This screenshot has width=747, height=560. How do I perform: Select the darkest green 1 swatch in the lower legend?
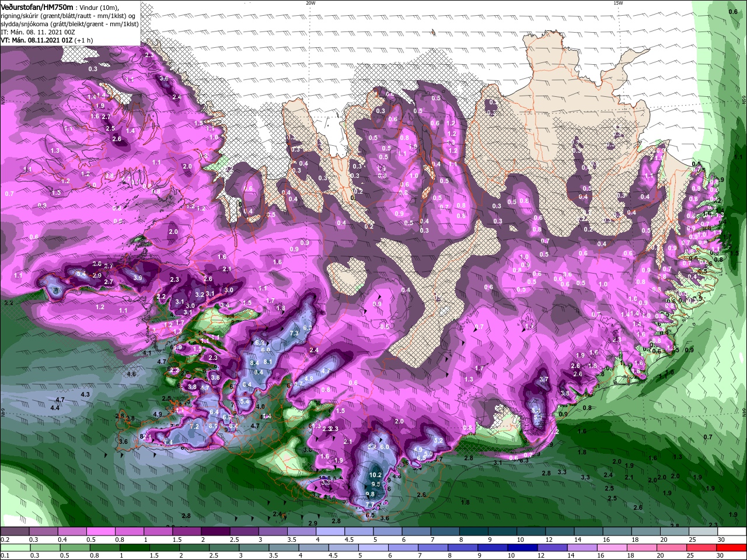tap(134, 548)
